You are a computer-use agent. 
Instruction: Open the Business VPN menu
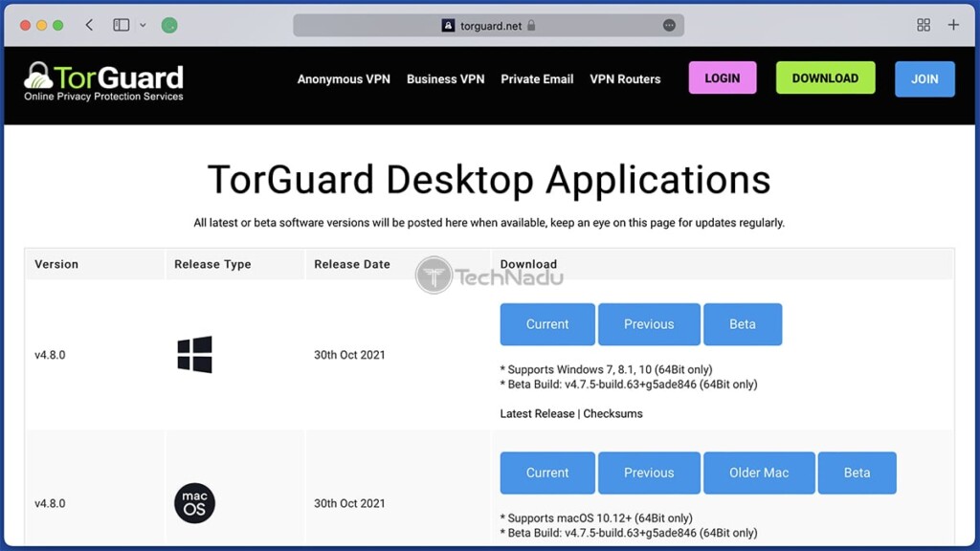point(446,79)
